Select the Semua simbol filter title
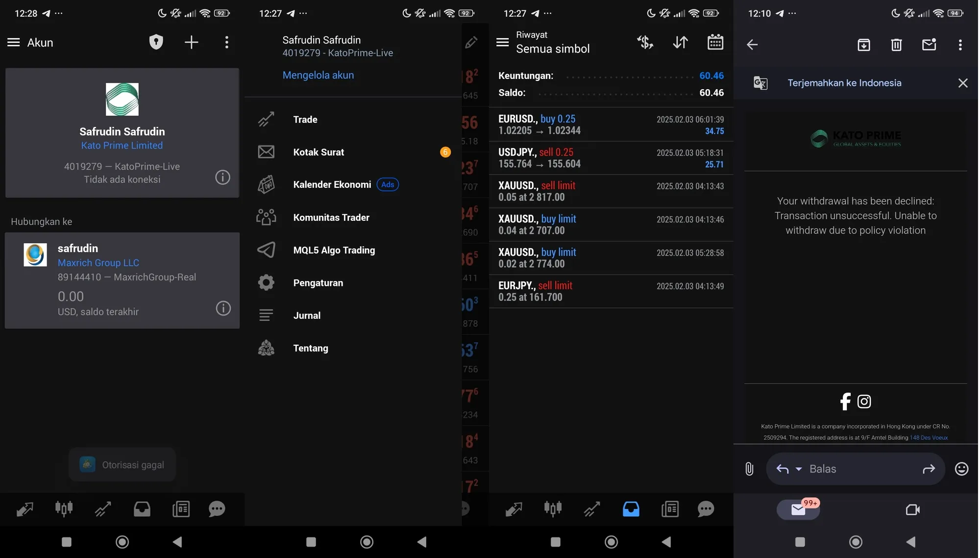The width and height of the screenshot is (980, 558). point(553,49)
